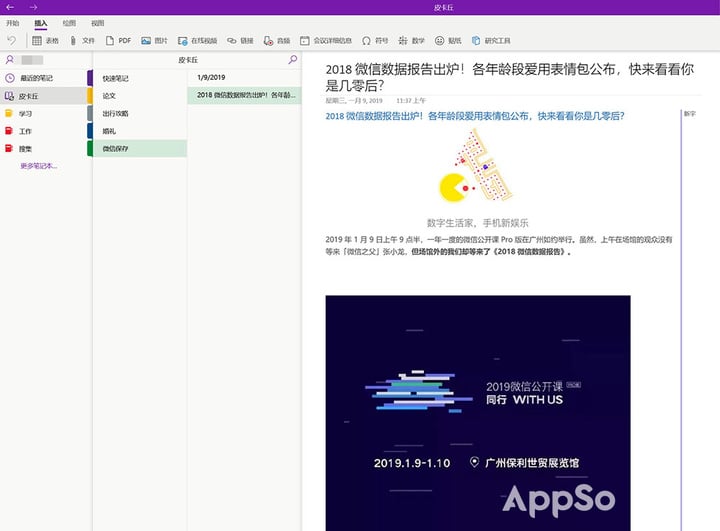720x531 pixels.
Task: Open the page titled 1/9/2019
Action: [x=244, y=78]
